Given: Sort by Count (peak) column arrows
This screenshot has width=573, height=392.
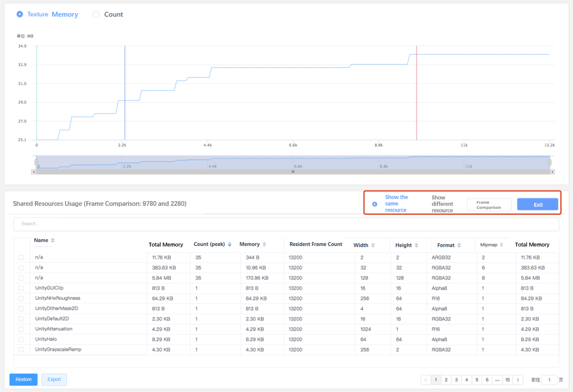Looking at the screenshot, I should (x=230, y=244).
